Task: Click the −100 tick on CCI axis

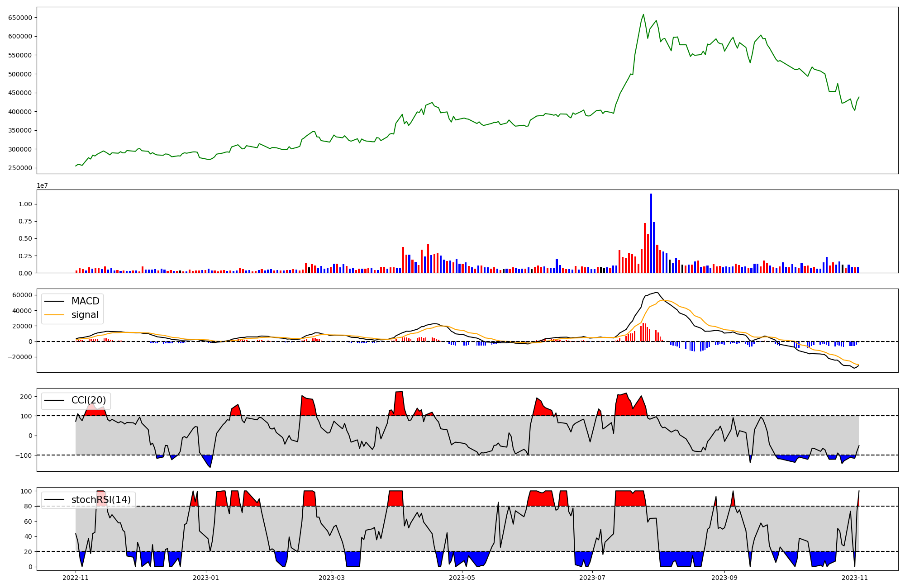Action: click(x=23, y=455)
